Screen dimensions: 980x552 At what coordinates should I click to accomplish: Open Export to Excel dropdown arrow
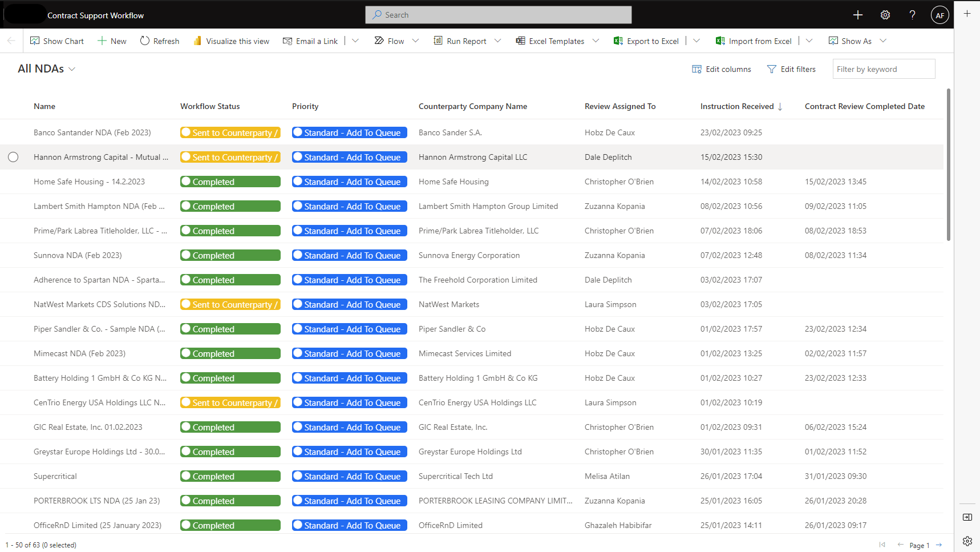pyautogui.click(x=696, y=41)
